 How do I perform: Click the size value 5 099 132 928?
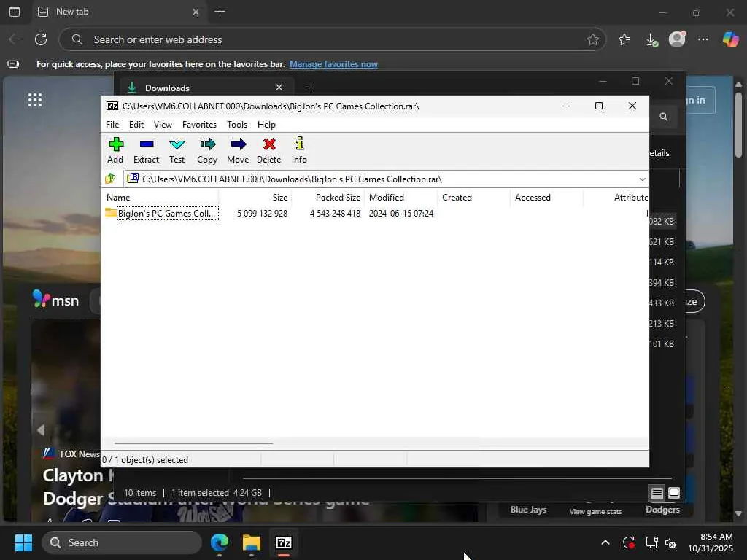pos(262,214)
